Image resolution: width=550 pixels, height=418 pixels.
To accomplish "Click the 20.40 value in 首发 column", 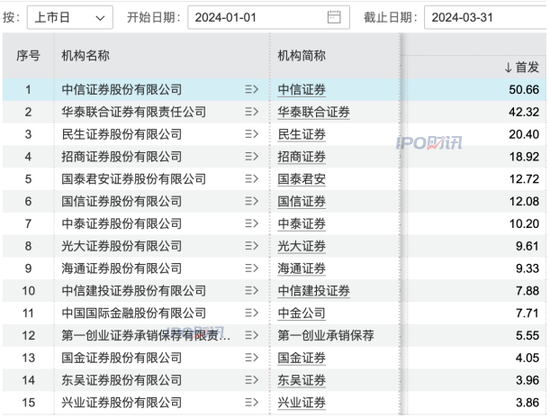I will click(x=524, y=134).
